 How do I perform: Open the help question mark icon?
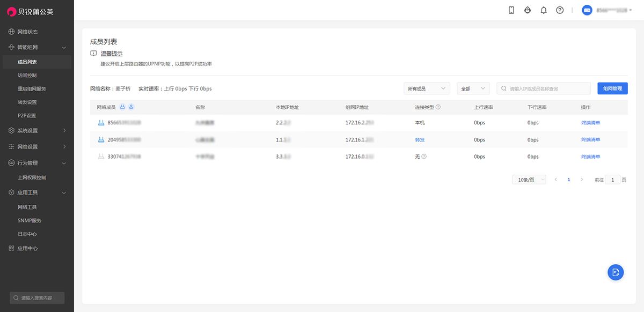click(560, 10)
